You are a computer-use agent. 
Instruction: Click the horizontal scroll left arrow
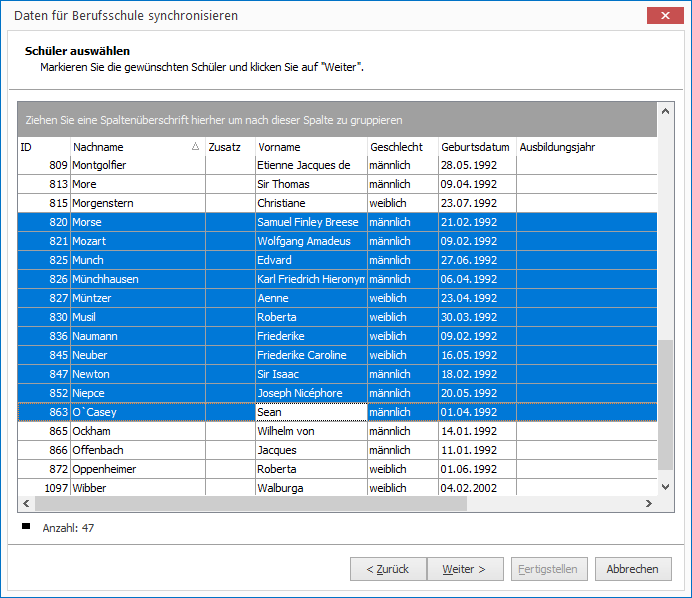26,503
